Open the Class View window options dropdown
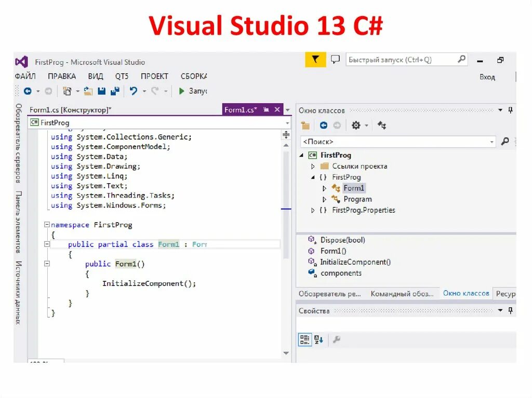The height and width of the screenshot is (398, 532). tap(500, 110)
